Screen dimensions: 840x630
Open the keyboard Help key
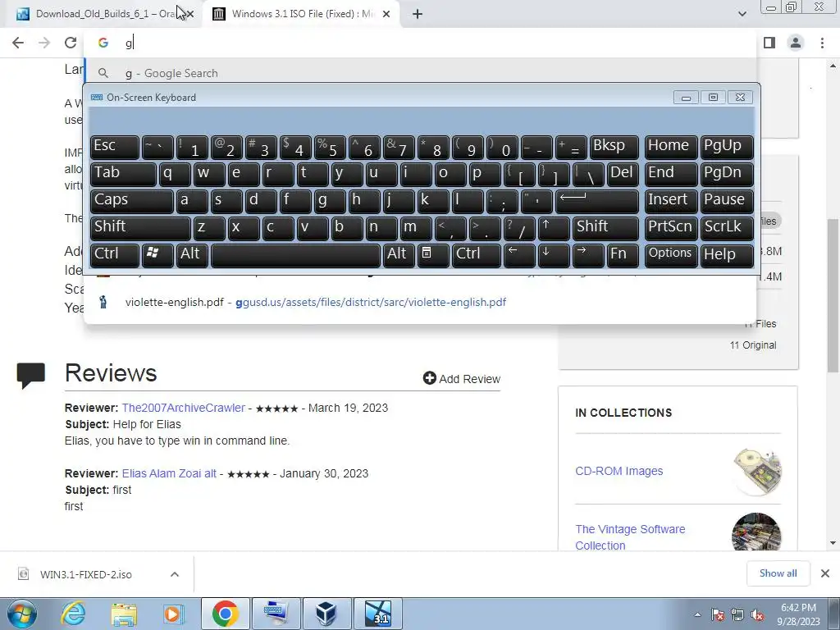727,255
